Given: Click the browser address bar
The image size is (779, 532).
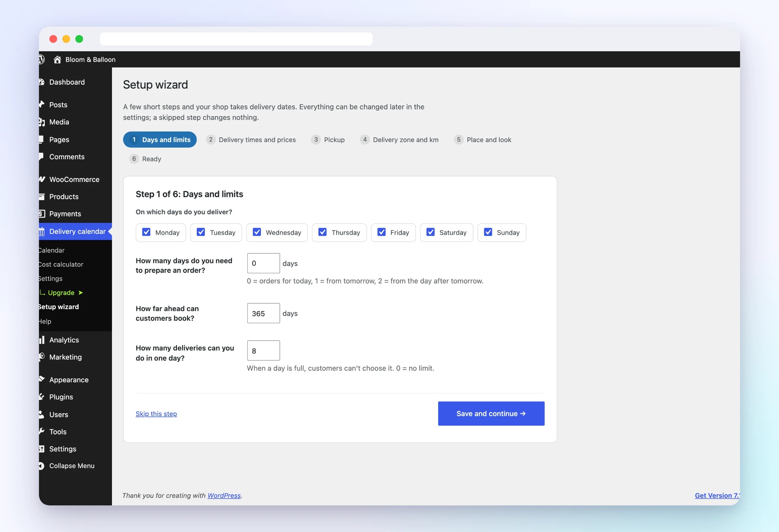Looking at the screenshot, I should click(x=236, y=39).
